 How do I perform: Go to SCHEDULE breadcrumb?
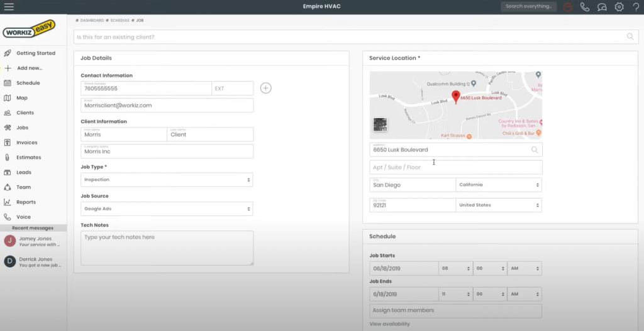[x=120, y=20]
